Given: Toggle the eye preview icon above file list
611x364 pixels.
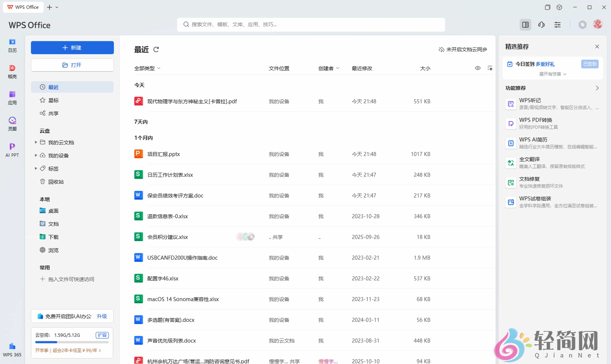Looking at the screenshot, I should point(477,68).
